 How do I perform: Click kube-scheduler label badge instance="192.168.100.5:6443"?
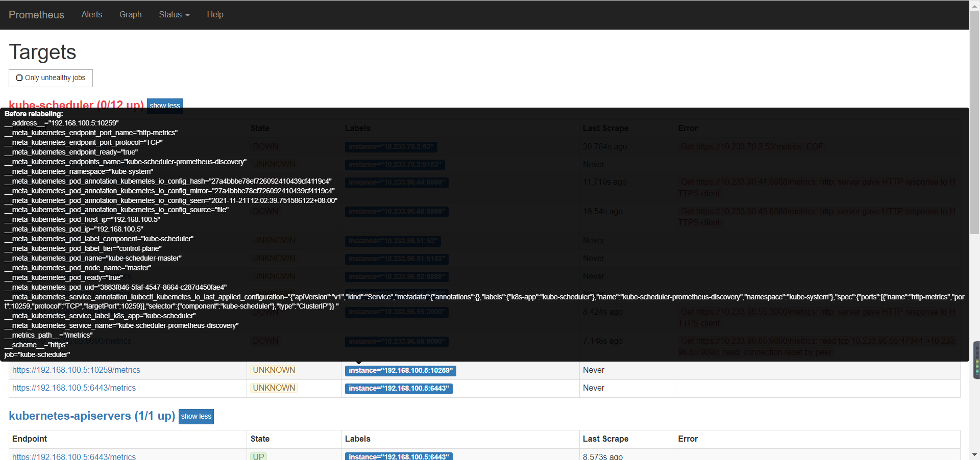point(399,389)
